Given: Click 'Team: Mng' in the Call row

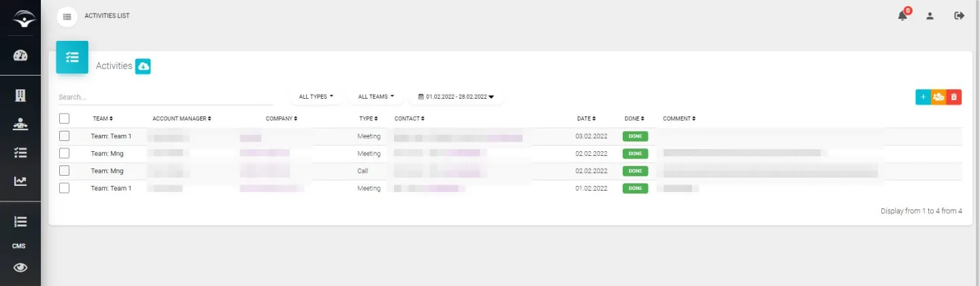Looking at the screenshot, I should point(107,171).
